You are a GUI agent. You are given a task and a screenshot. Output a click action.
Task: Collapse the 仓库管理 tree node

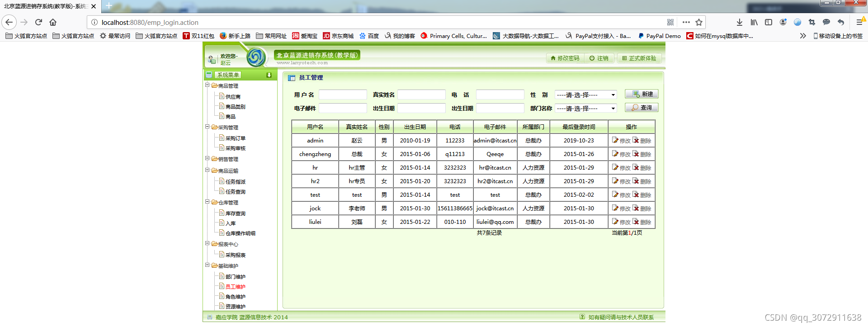[208, 202]
